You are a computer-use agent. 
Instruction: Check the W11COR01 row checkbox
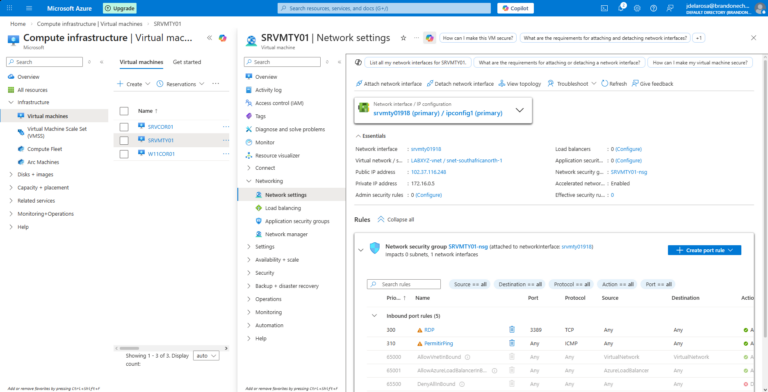pos(124,154)
